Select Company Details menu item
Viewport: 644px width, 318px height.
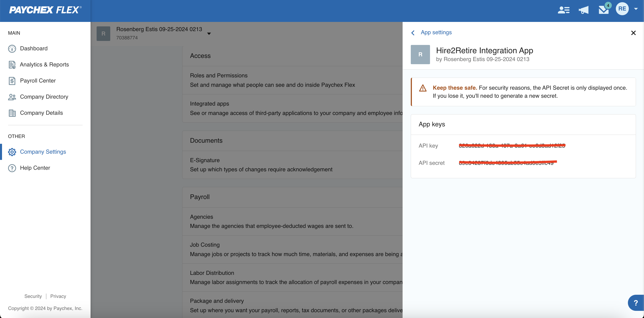pyautogui.click(x=41, y=112)
